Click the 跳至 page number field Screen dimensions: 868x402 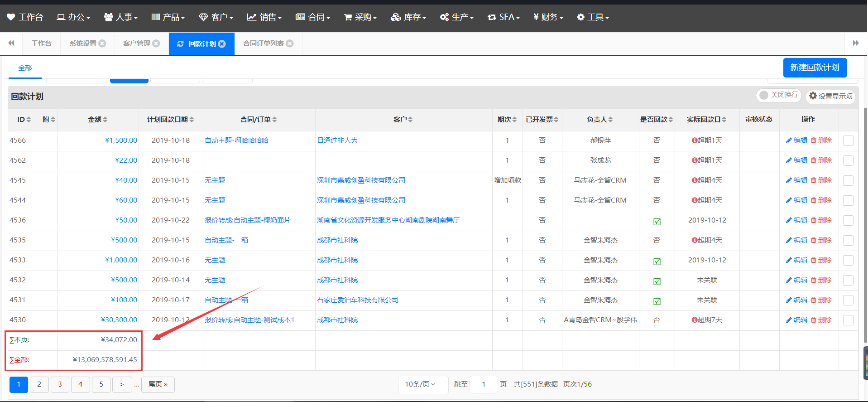(484, 384)
